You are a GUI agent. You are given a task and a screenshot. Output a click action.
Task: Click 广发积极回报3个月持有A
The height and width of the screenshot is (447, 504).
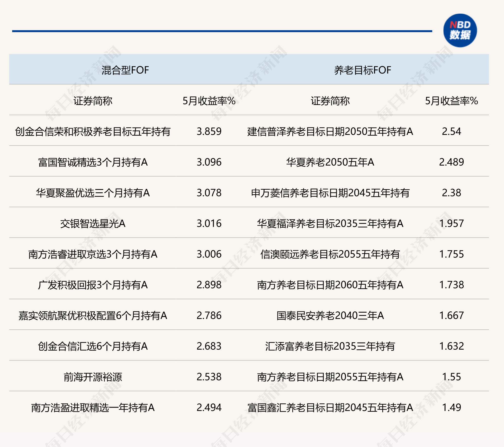93,285
